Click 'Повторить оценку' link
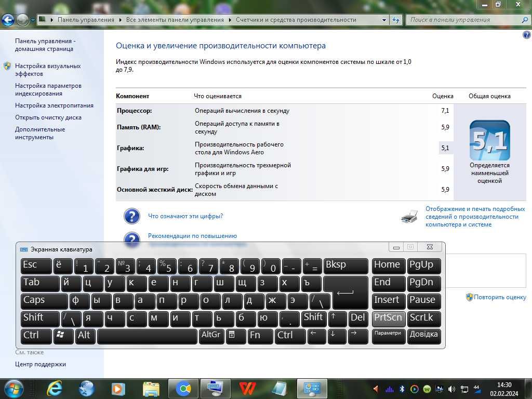 point(500,297)
